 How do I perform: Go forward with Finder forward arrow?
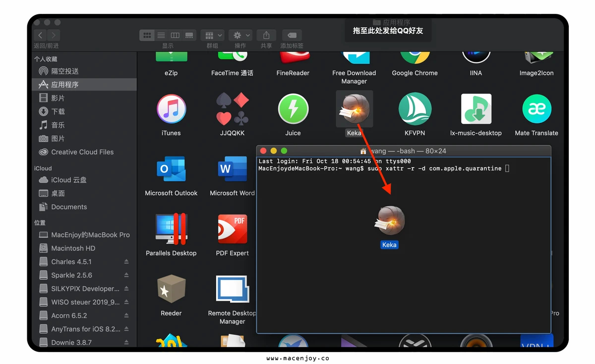[x=54, y=35]
